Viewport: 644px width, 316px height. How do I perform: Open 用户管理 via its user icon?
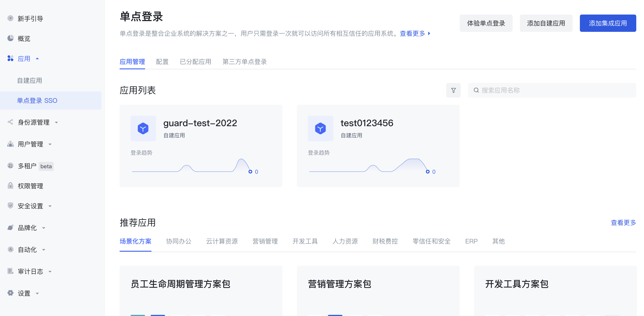(x=10, y=144)
